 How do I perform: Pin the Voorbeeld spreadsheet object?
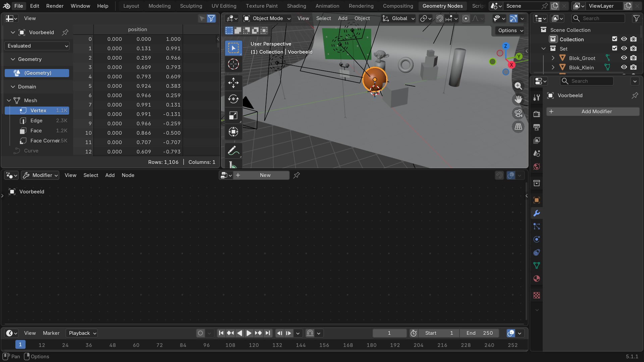(x=65, y=32)
